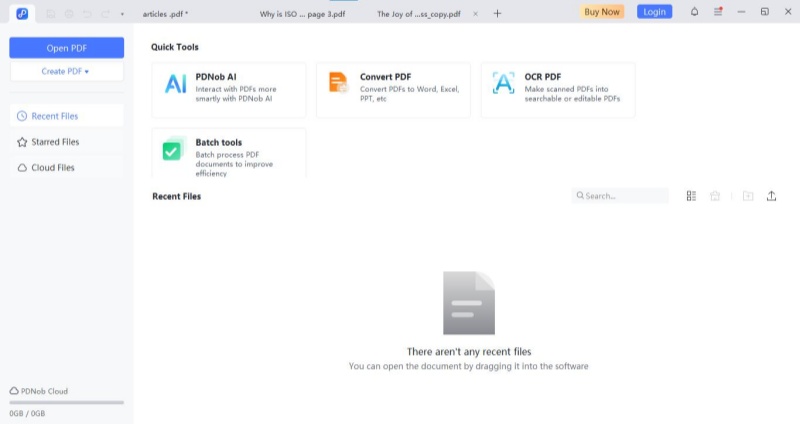
Task: Restore the window with the restore button
Action: (765, 12)
